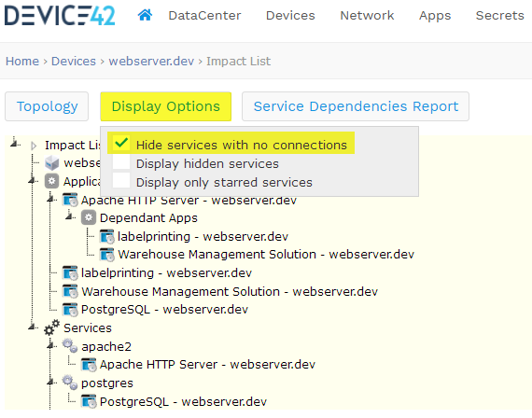Screen dimensions: 532x418
Task: Open webserver.dev breadcrumb link
Action: [151, 61]
